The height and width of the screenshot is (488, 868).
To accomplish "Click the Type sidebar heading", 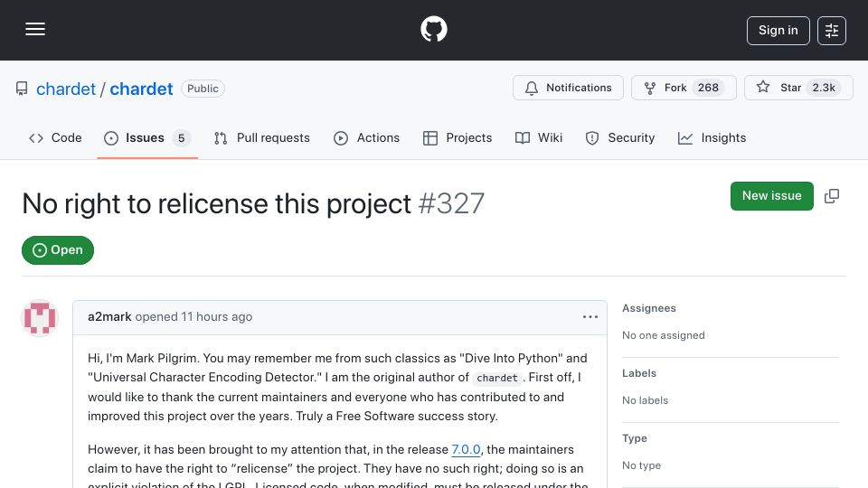I will 635,438.
